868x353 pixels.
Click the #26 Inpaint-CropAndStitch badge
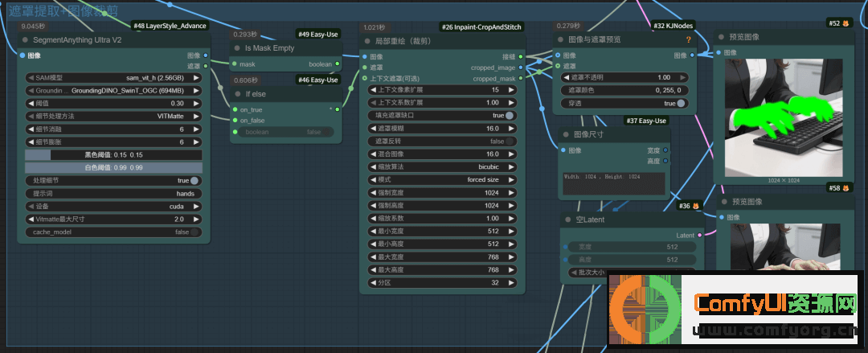(x=481, y=27)
